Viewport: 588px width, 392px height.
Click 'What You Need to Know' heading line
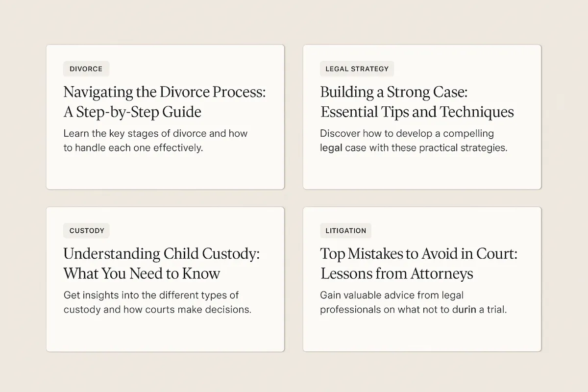click(x=142, y=273)
